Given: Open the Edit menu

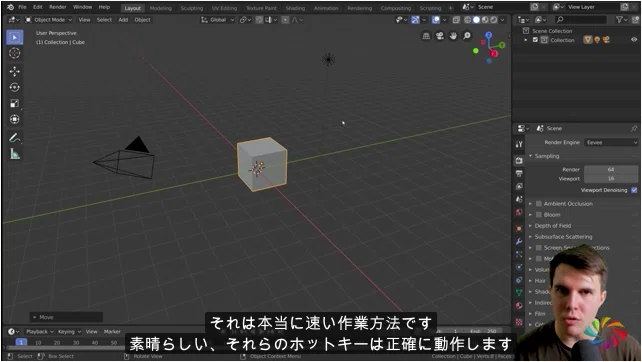Looking at the screenshot, I should coord(38,7).
